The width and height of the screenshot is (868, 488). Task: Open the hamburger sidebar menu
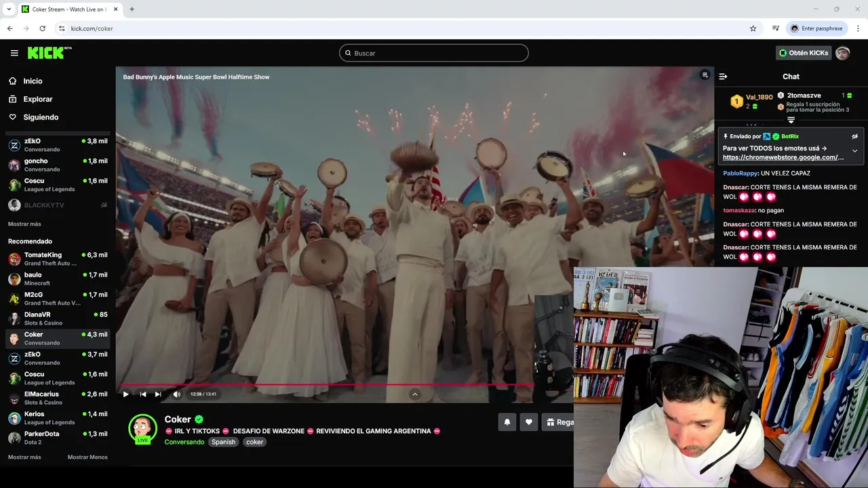tap(14, 53)
